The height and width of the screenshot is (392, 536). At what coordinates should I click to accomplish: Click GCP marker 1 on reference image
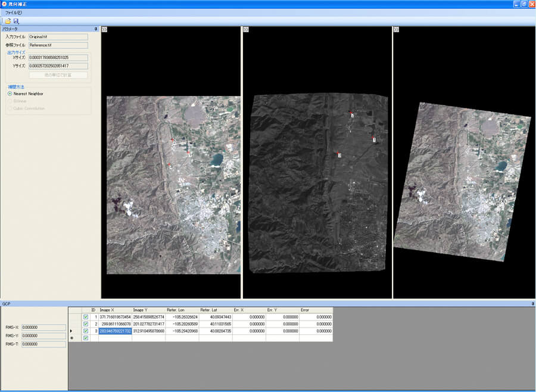[373, 139]
